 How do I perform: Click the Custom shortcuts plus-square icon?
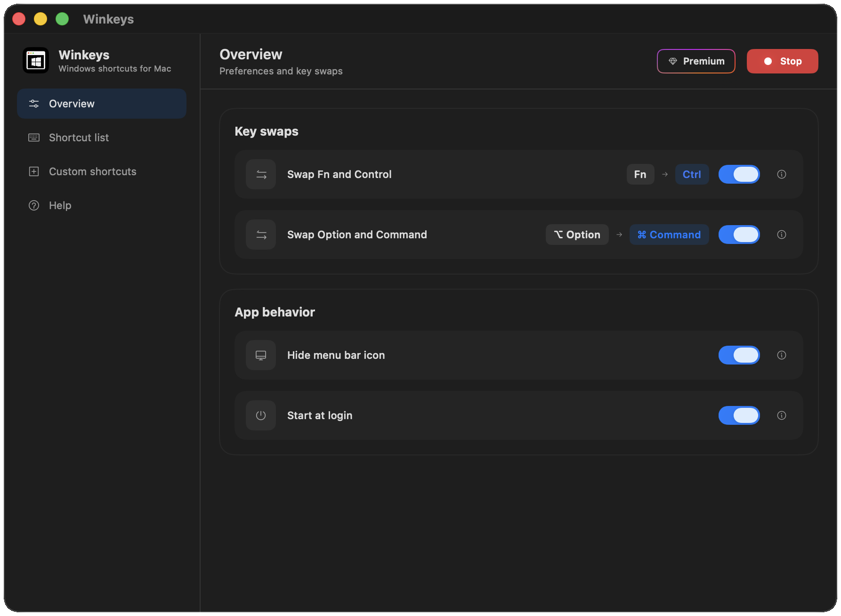pyautogui.click(x=34, y=171)
